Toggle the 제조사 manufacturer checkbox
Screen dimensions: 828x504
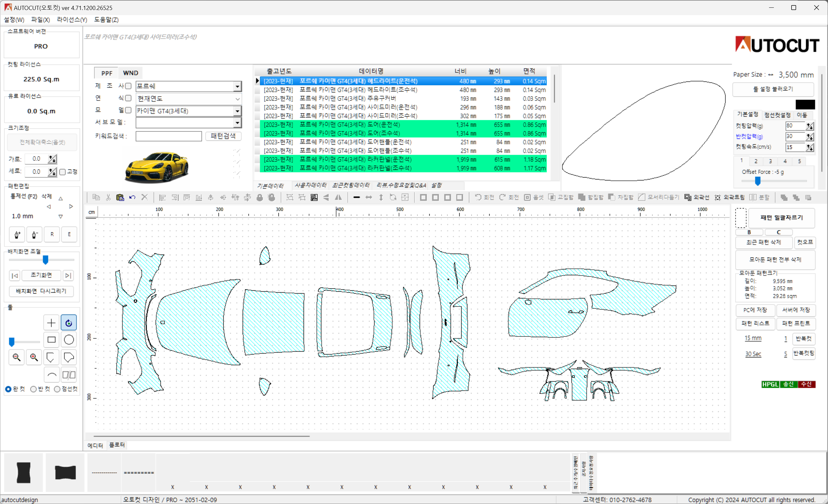[128, 86]
